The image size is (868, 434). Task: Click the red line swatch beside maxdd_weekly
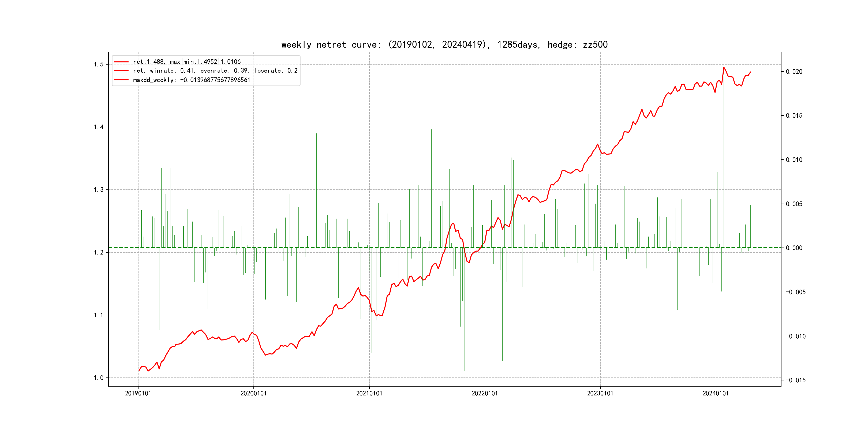pyautogui.click(x=121, y=80)
